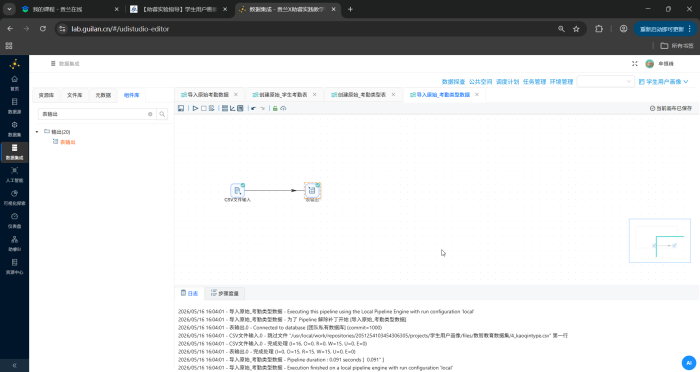Switch to the 组件库 tab
Screen dimensions: 700x372
click(132, 95)
